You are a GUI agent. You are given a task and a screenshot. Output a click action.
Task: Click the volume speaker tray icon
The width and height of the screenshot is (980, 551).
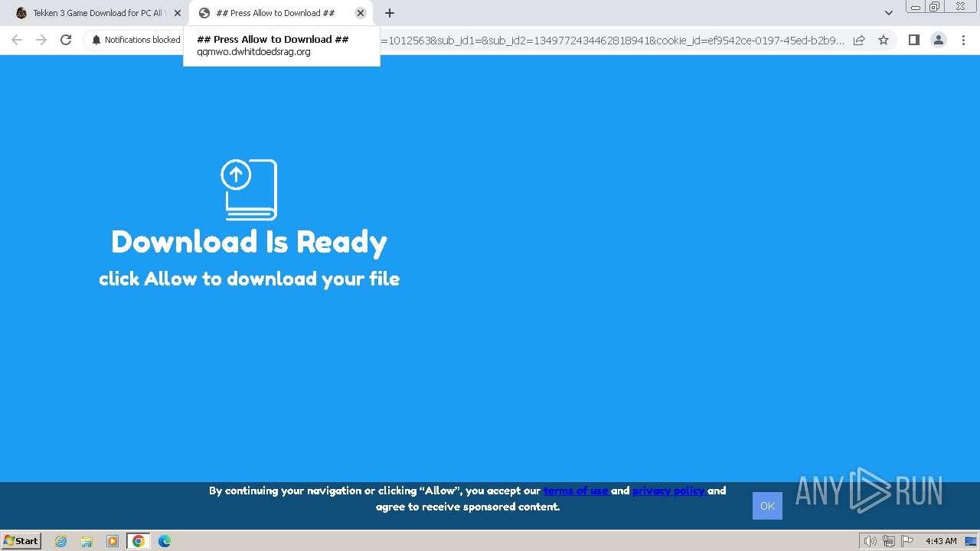click(x=871, y=541)
